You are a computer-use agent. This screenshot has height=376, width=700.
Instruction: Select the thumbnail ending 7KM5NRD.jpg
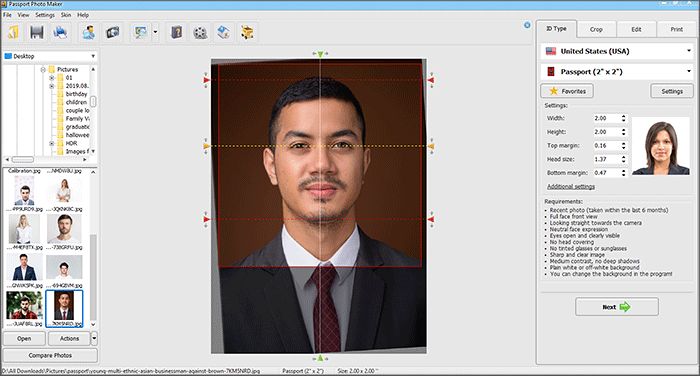coord(64,309)
